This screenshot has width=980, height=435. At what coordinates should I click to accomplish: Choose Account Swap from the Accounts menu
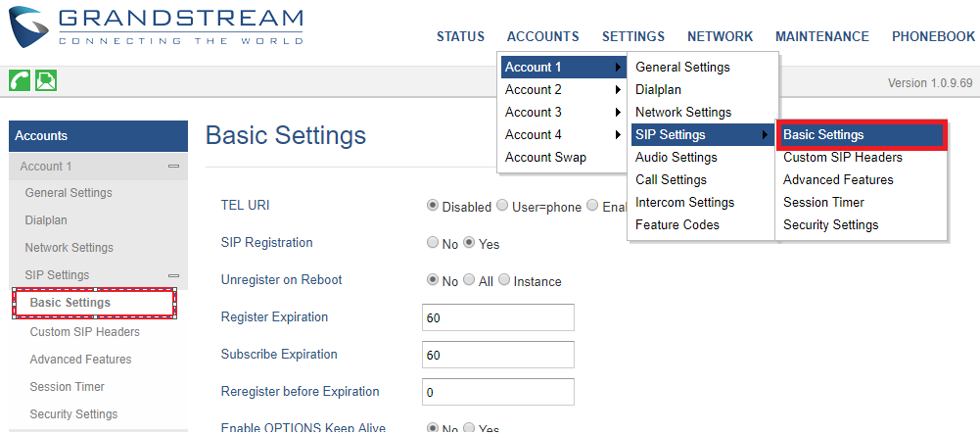pos(545,157)
